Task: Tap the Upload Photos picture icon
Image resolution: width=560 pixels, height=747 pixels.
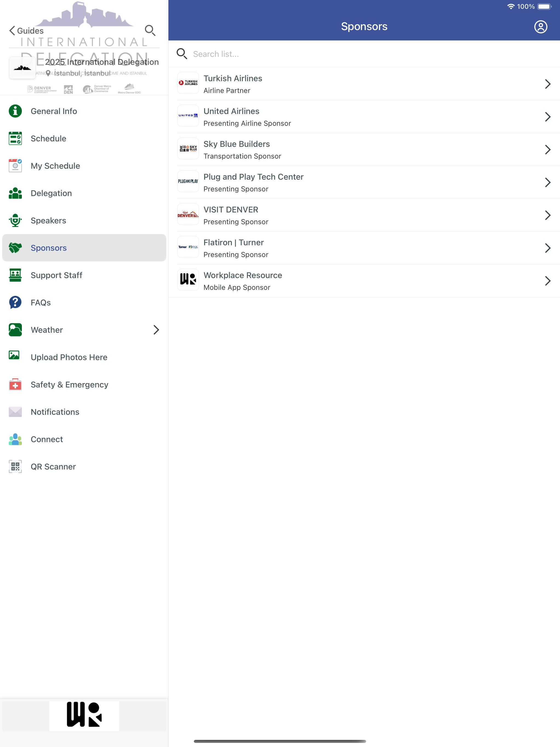Action: tap(14, 355)
